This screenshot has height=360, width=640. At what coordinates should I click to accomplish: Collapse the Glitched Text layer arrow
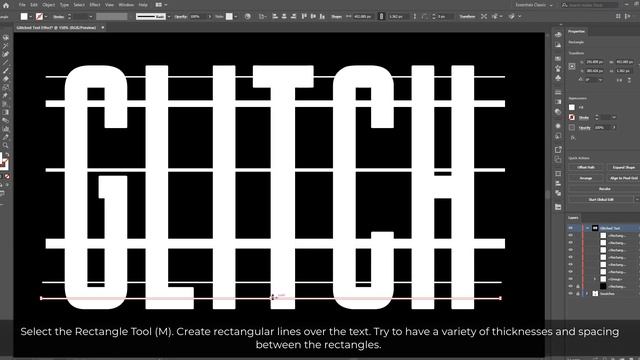587,228
